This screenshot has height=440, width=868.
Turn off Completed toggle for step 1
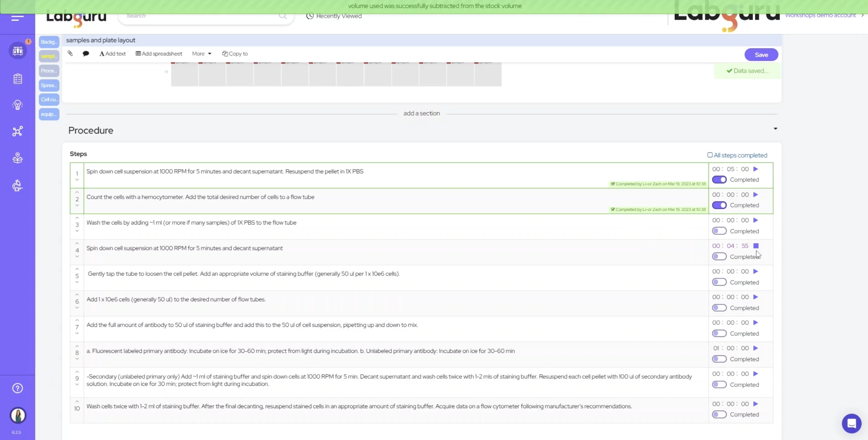click(x=719, y=180)
